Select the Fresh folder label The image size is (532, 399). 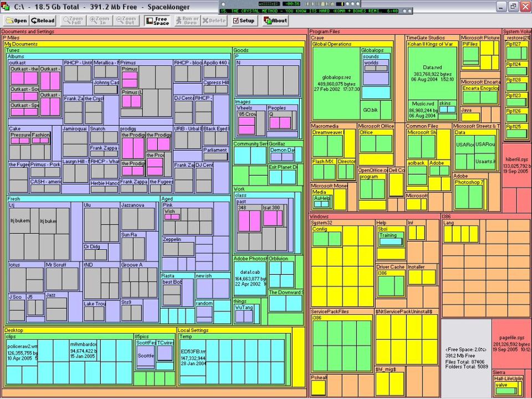pos(14,199)
